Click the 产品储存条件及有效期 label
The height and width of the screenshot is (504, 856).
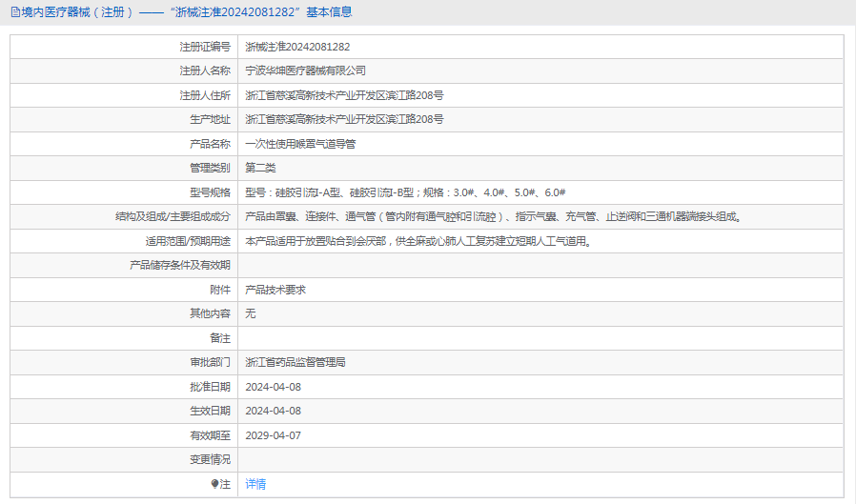180,265
